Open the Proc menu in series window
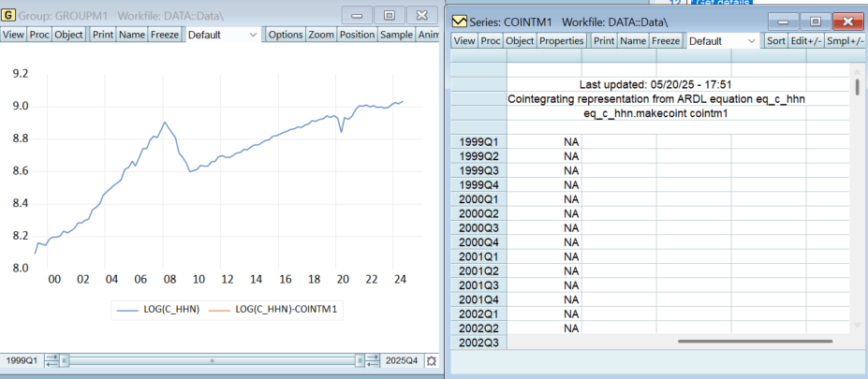This screenshot has width=868, height=379. [491, 41]
